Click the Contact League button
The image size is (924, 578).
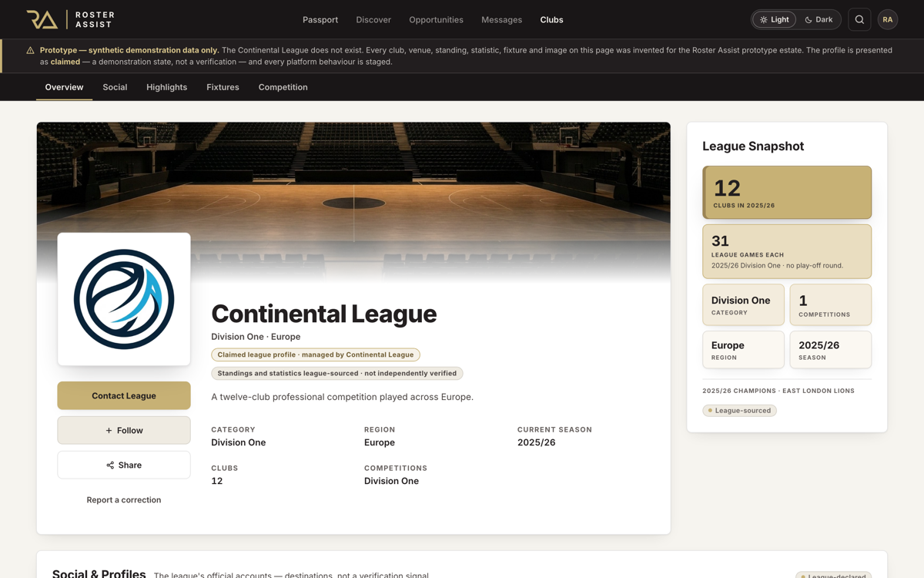pyautogui.click(x=124, y=395)
